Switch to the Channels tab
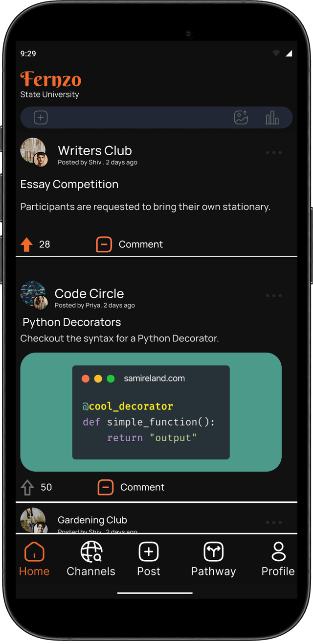 click(x=91, y=559)
